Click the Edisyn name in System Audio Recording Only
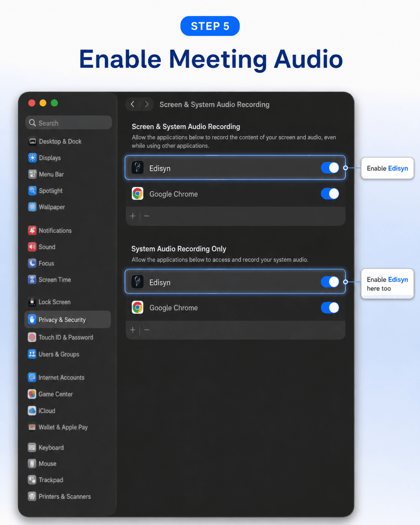Viewport: 420px width, 525px height. (160, 282)
